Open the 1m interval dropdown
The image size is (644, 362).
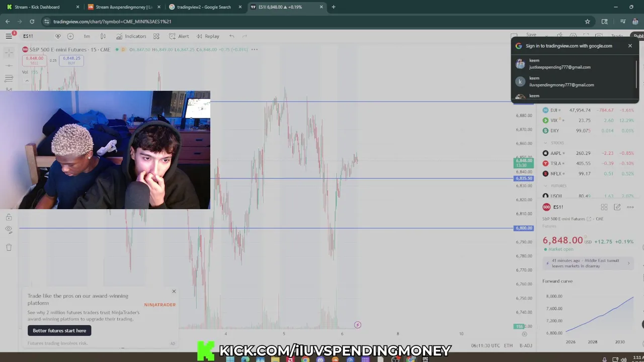pos(87,36)
